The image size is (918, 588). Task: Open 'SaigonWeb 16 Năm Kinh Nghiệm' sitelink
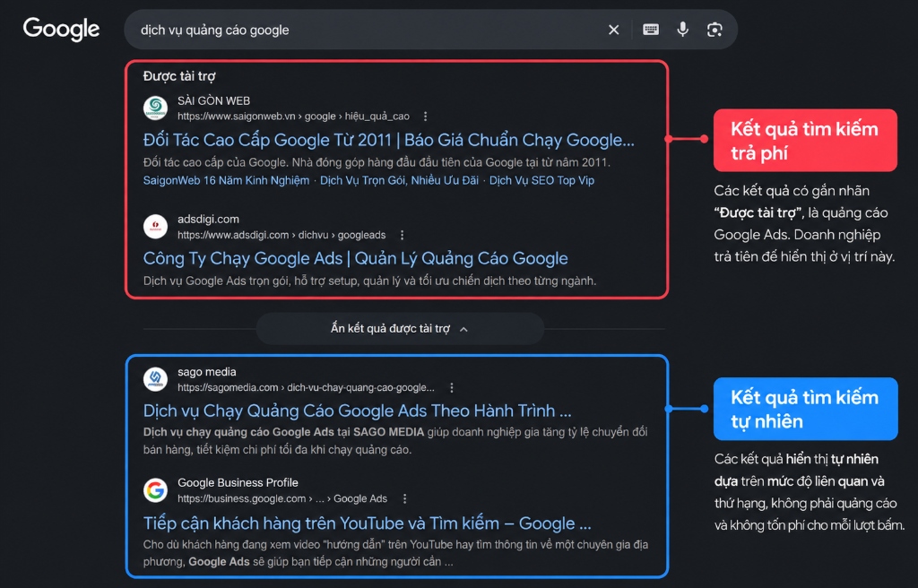(227, 180)
